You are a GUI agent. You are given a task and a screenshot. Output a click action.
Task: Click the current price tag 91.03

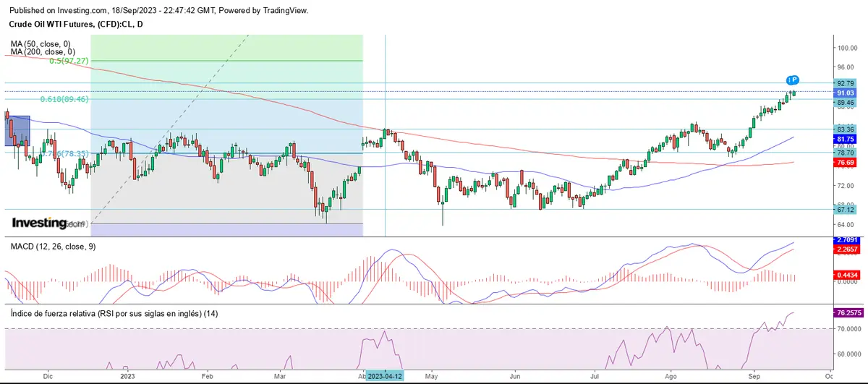point(846,93)
